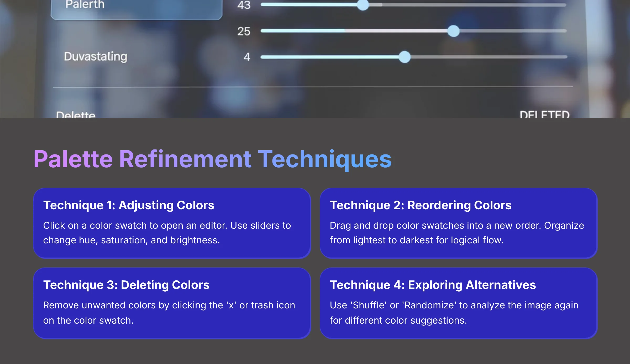This screenshot has width=630, height=364.
Task: Click the Delette text
Action: (x=76, y=114)
